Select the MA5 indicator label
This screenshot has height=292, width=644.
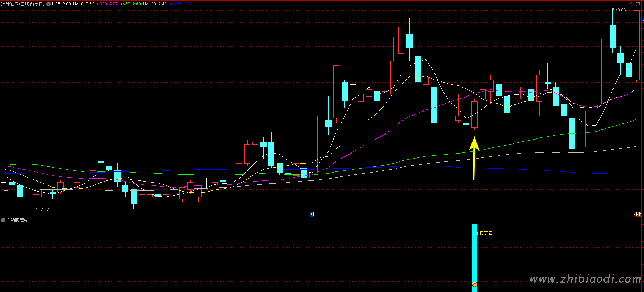click(x=61, y=4)
